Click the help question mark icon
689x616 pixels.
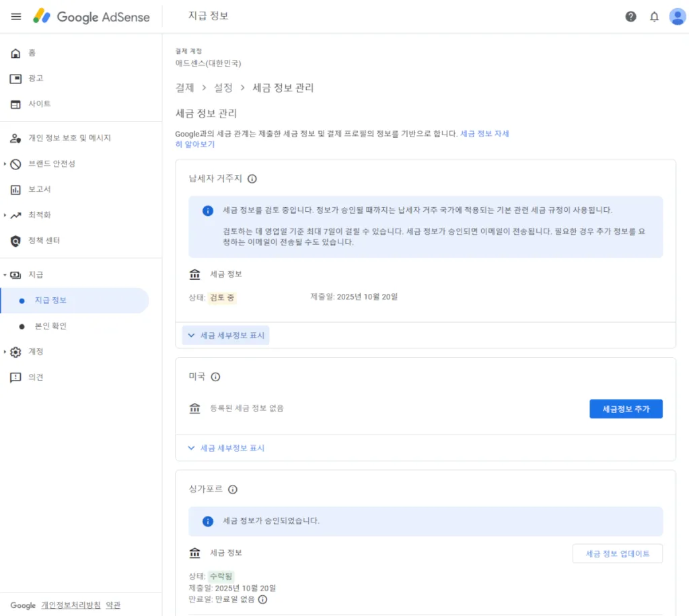pos(630,17)
